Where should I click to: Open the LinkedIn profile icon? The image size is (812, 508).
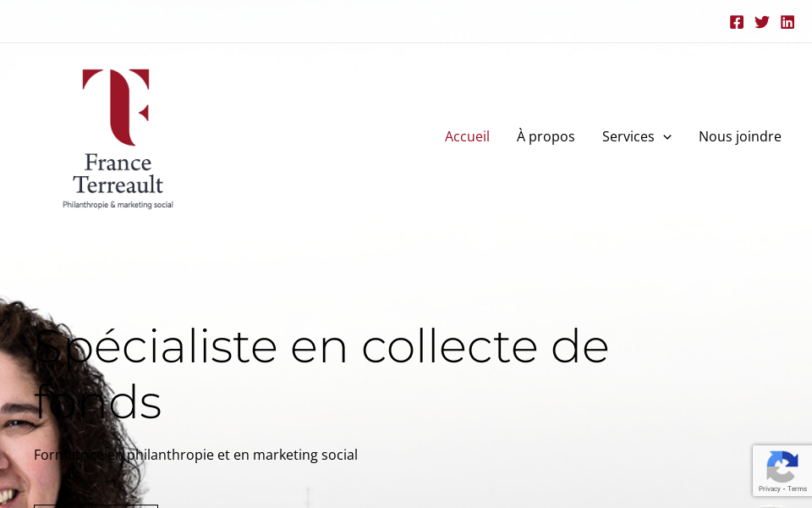[x=787, y=22]
